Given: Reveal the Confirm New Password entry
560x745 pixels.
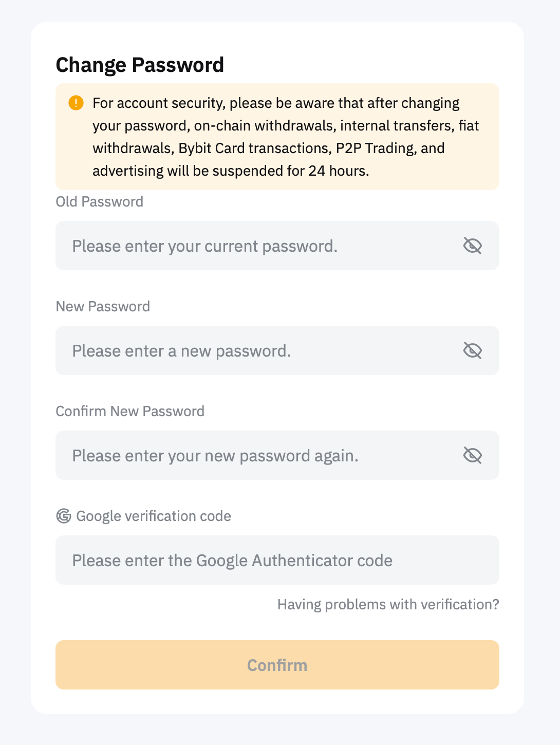Looking at the screenshot, I should (x=472, y=456).
